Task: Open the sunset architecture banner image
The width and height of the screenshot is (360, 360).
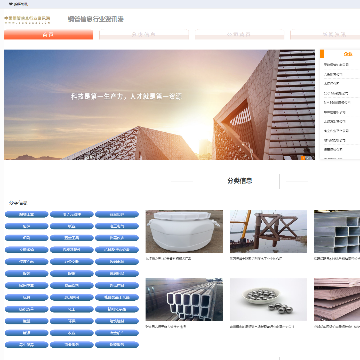Action: [159, 105]
